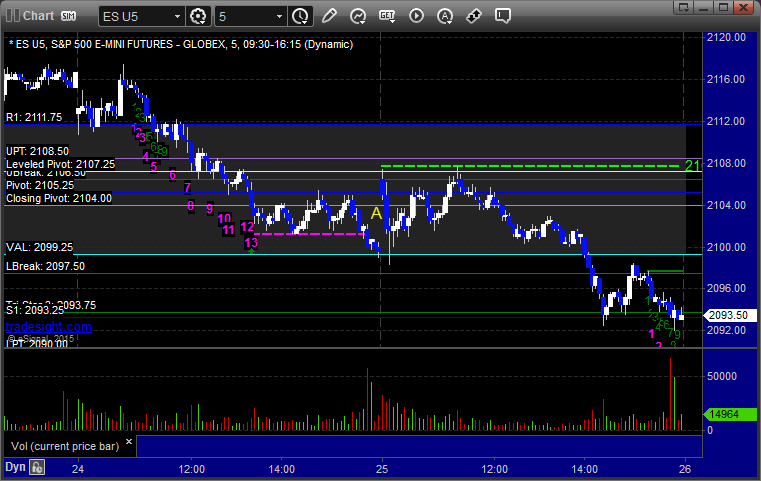
Task: Click the 25 date label on time axis
Action: [382, 469]
